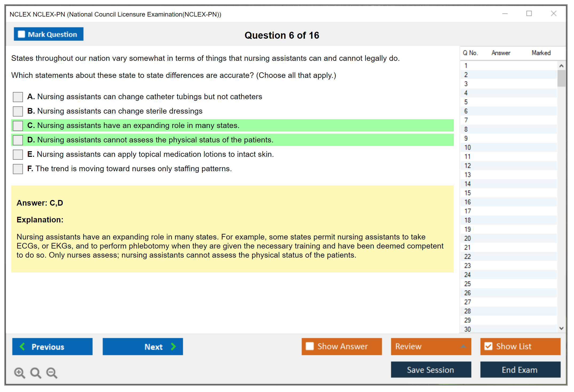Viewport: 574px width, 392px height.
Task: Click the reset zoom magnifier icon
Action: 36,373
